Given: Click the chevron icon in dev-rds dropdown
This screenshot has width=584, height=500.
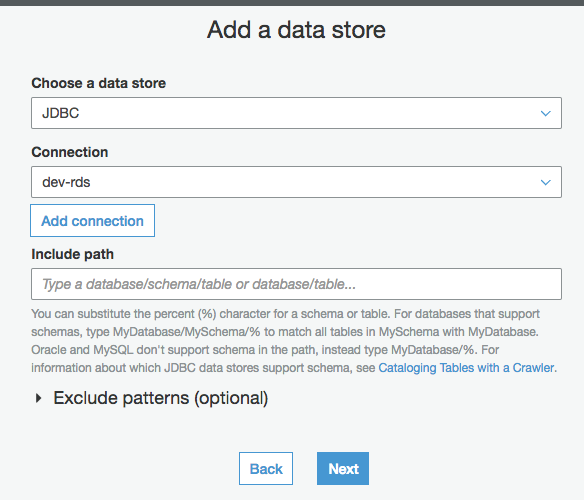Looking at the screenshot, I should [546, 183].
